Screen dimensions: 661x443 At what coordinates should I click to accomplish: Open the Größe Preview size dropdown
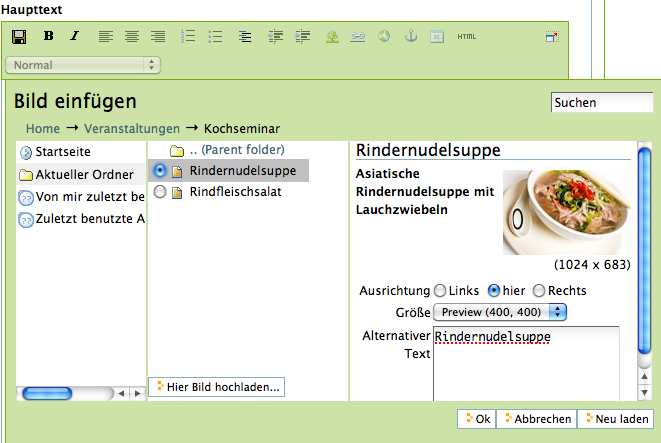click(500, 312)
